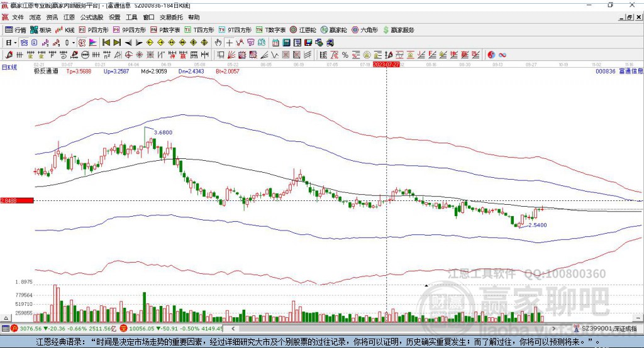Viewport: 644px width, 348px height.
Task: Click the Md=2.9059 indicator value
Action: point(154,71)
